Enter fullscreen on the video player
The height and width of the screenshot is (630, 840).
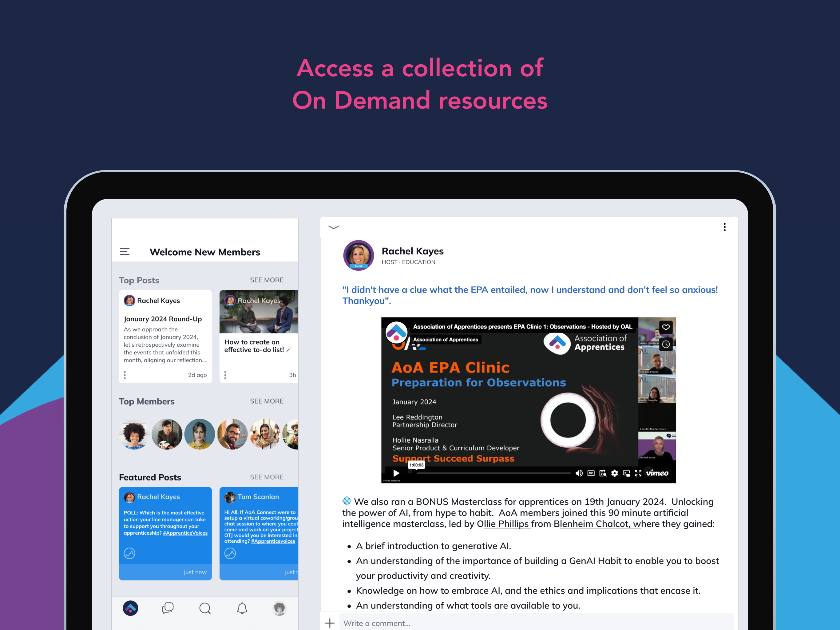point(638,473)
